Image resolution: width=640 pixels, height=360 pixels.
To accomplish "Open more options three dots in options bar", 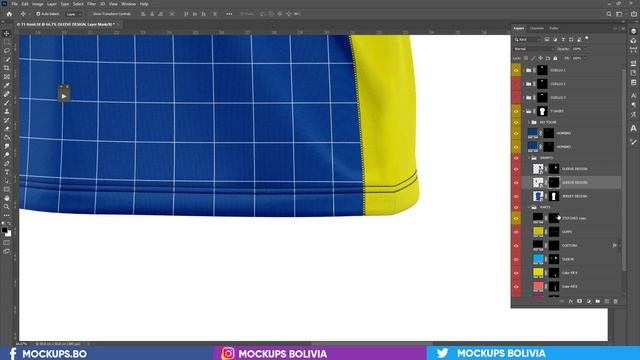I will click(x=229, y=14).
